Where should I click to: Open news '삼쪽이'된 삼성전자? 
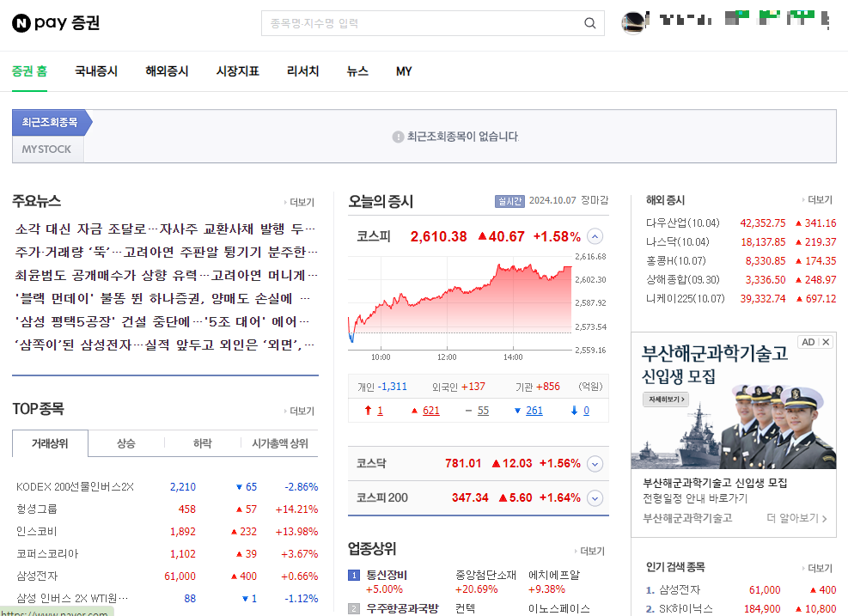(164, 345)
